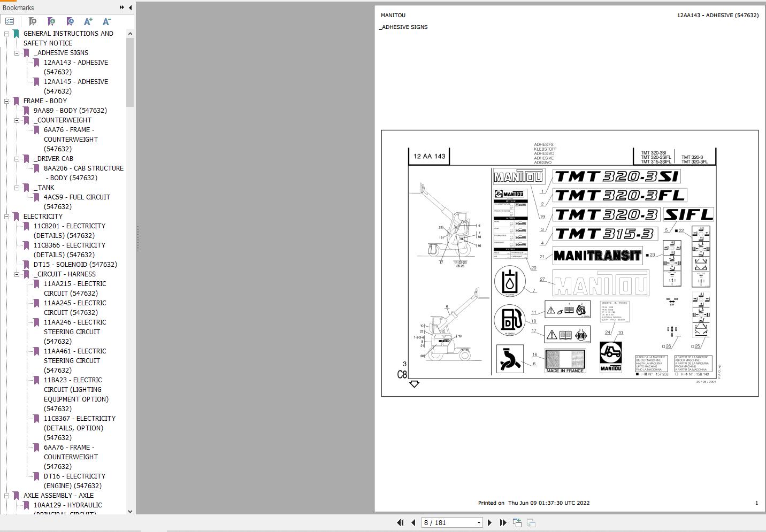Open bookmark 10AA129 - HYDRAULIC
Viewport: 766px width, 532px height.
(x=68, y=508)
